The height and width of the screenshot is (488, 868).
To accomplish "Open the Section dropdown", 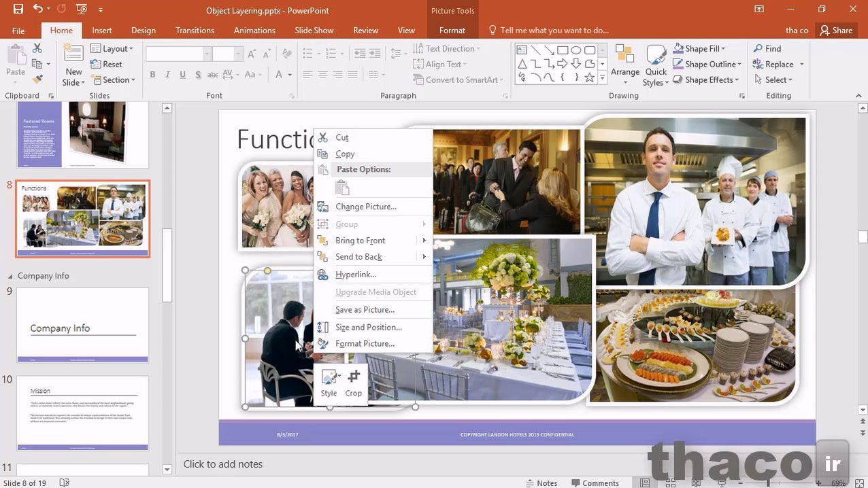I will coord(113,80).
